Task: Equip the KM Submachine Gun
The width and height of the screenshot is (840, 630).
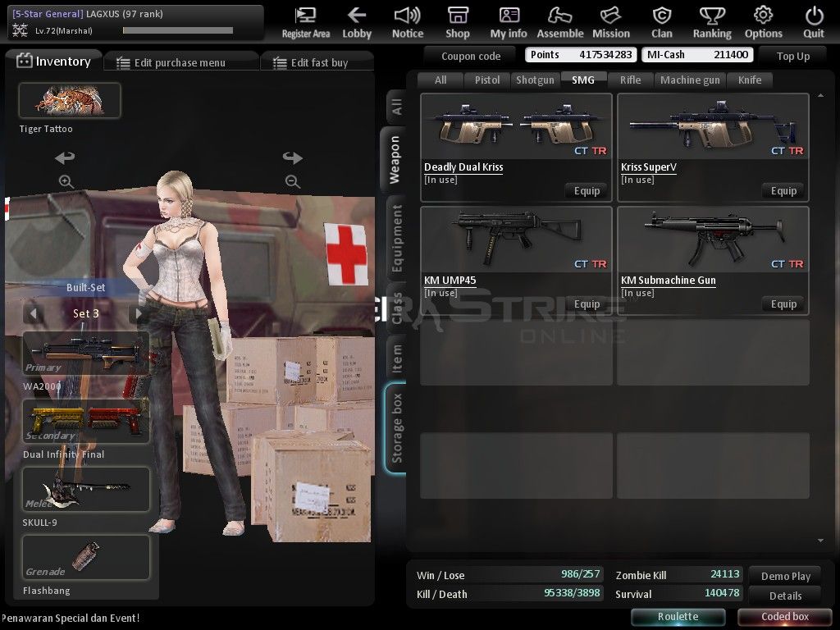Action: 783,304
